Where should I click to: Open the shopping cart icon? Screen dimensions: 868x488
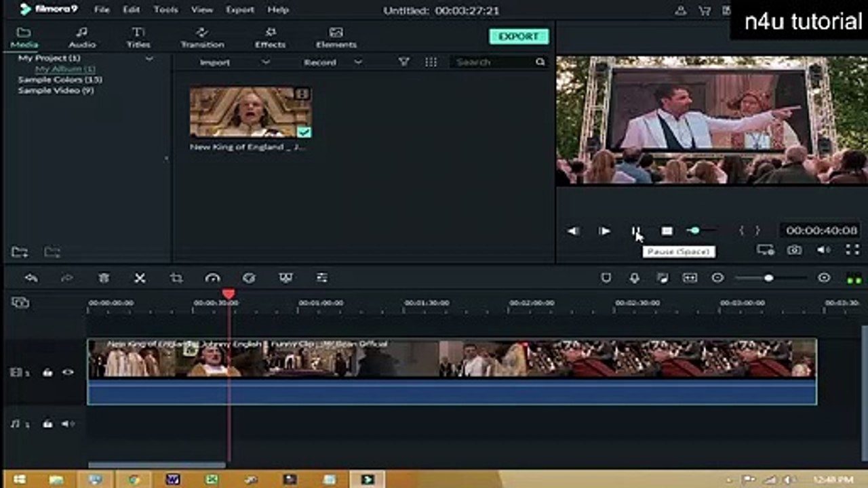(704, 10)
